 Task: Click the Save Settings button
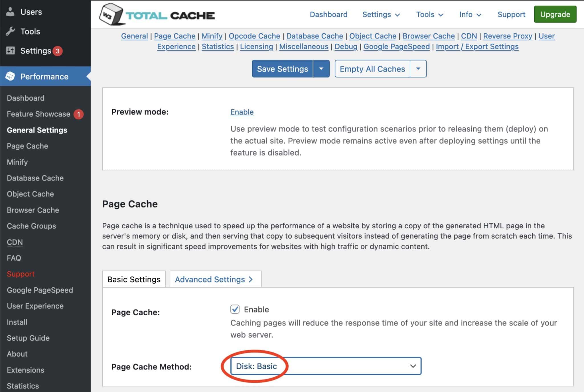pos(283,69)
